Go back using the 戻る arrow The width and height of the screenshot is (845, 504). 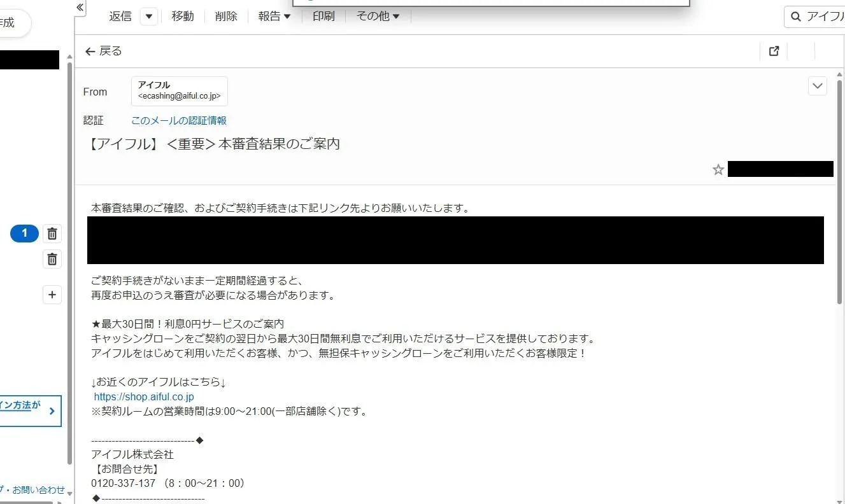point(103,52)
